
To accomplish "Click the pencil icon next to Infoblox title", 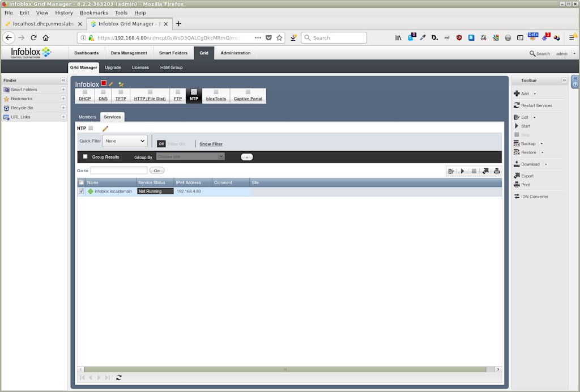I will point(110,84).
